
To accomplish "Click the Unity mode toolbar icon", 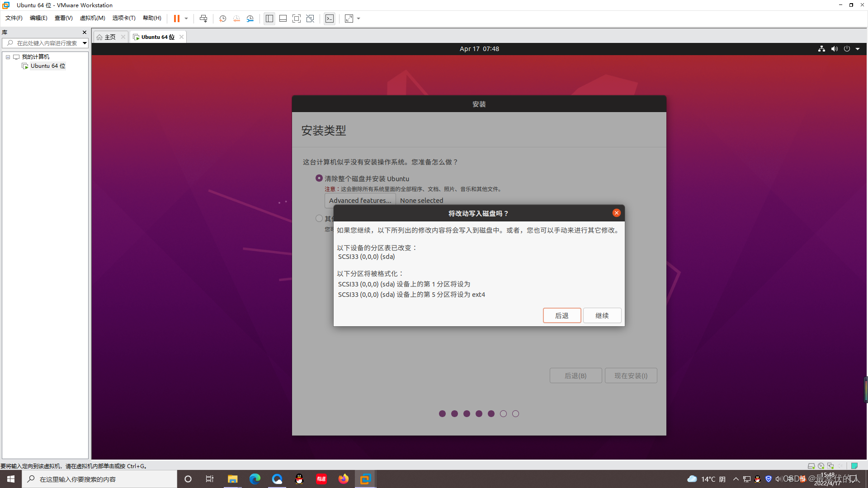I will click(310, 19).
